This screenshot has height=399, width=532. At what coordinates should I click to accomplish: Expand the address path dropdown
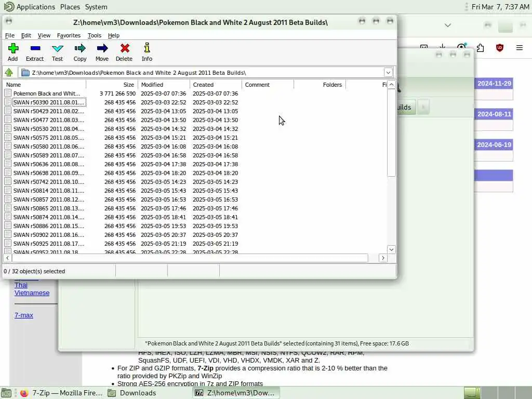click(x=388, y=73)
